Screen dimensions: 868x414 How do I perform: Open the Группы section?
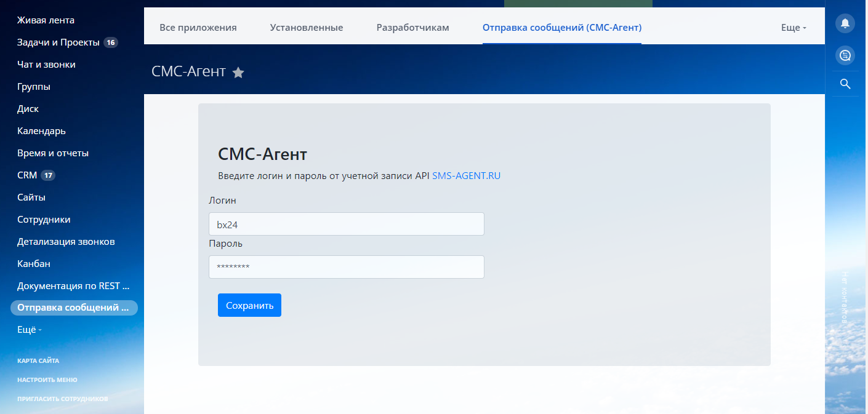pos(34,87)
